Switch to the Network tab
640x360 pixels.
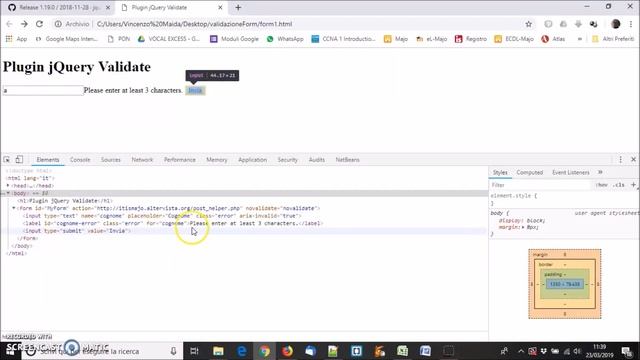click(x=142, y=160)
